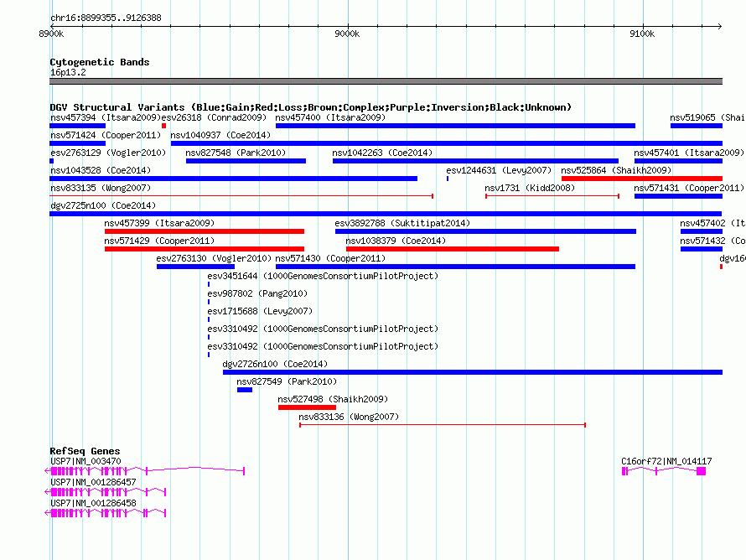Open the esv1715688 (Levy2007) label

point(260,311)
